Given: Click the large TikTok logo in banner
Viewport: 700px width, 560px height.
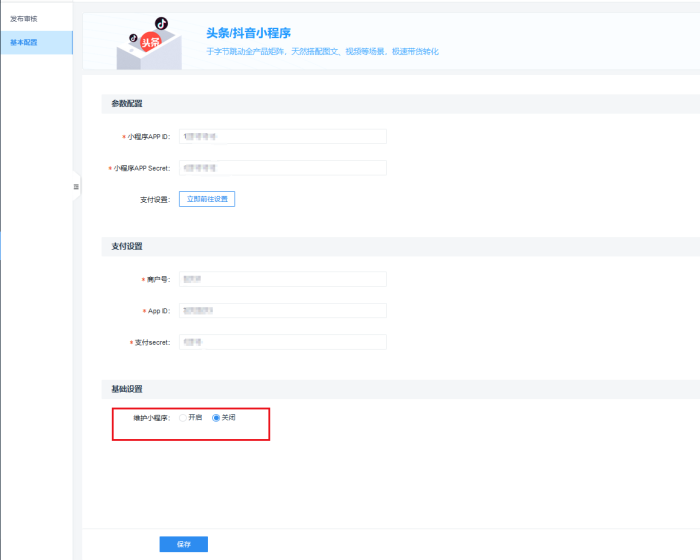Looking at the screenshot, I should tap(162, 23).
